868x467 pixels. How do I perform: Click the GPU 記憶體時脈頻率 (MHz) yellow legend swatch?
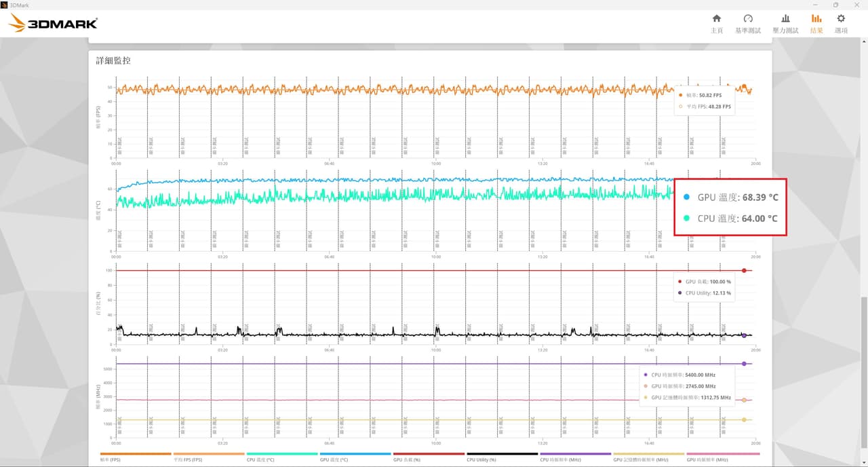click(x=648, y=453)
